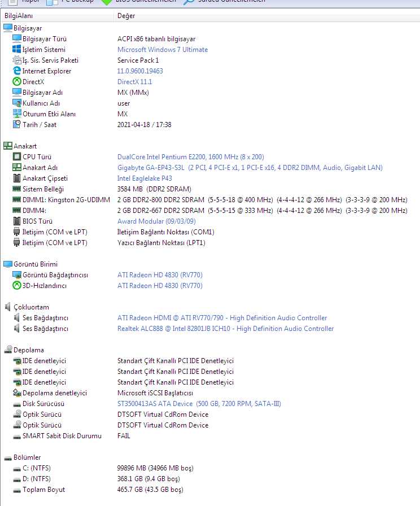This screenshot has width=420, height=506.
Task: Click the İşletim Sistemi Windows icon
Action: (x=17, y=50)
